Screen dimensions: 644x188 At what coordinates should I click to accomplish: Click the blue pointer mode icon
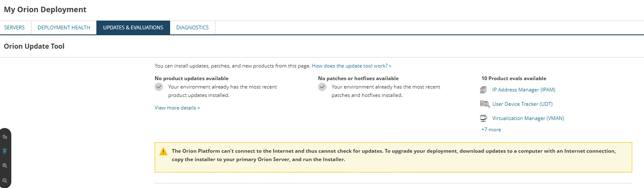tap(5, 151)
